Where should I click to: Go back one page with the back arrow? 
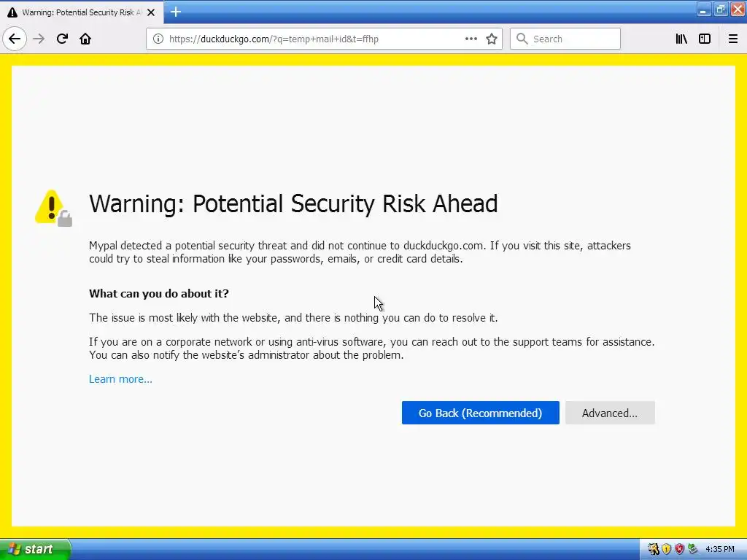15,39
